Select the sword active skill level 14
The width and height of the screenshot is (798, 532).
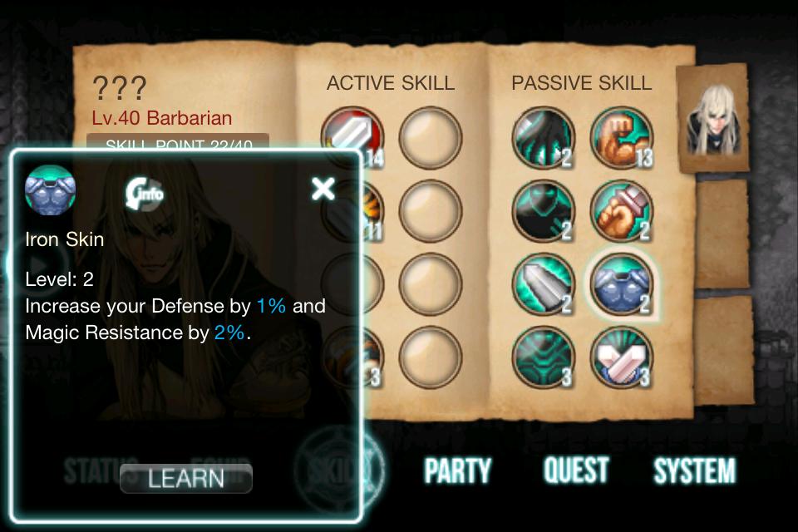click(352, 135)
